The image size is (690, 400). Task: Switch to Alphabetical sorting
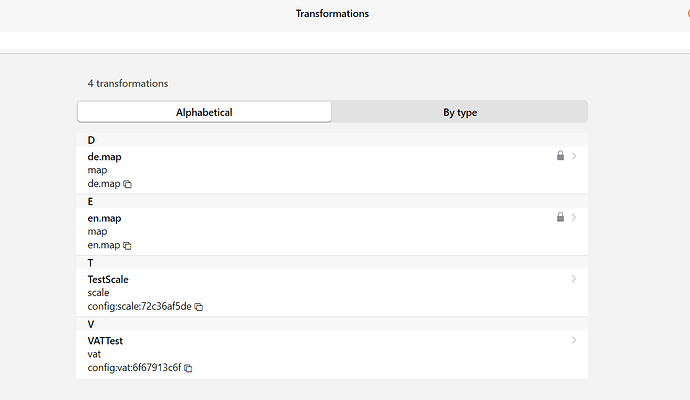204,112
